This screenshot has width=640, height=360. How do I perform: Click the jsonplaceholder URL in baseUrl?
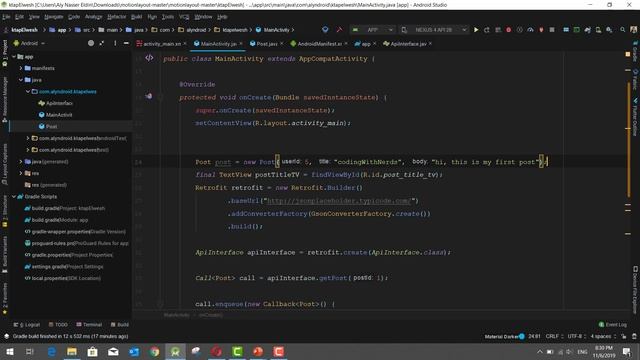pyautogui.click(x=339, y=201)
